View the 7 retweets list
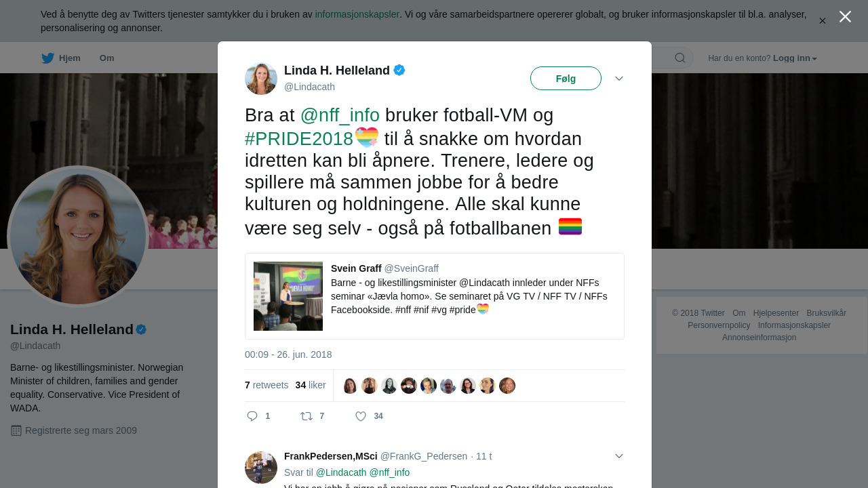 [x=267, y=385]
